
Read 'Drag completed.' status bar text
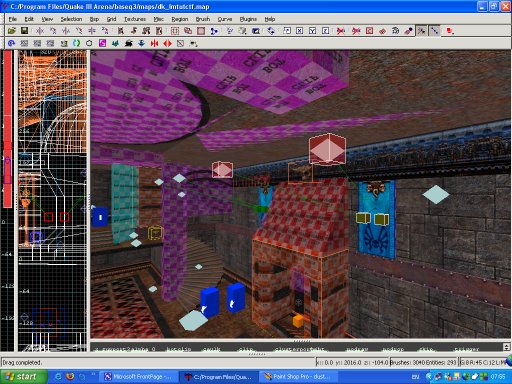tap(22, 362)
